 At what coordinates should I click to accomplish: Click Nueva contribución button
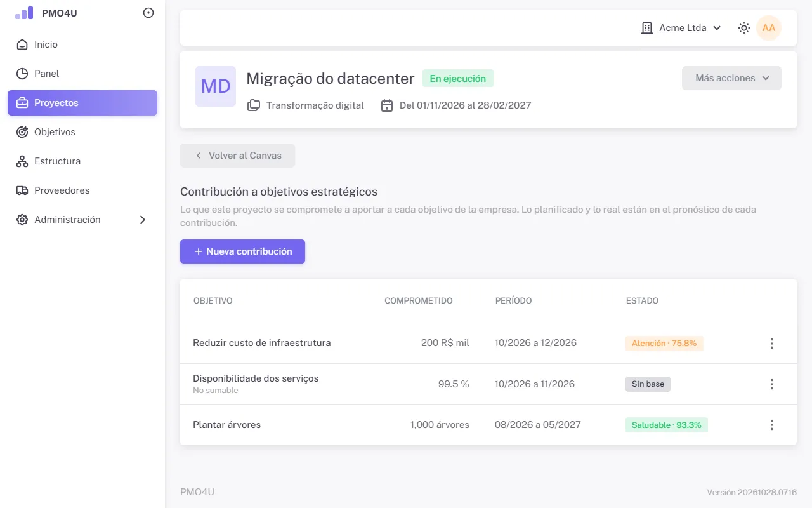tap(242, 251)
